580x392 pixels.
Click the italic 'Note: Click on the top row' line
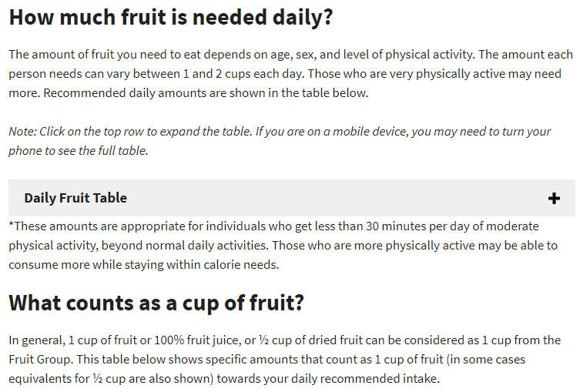(x=280, y=132)
